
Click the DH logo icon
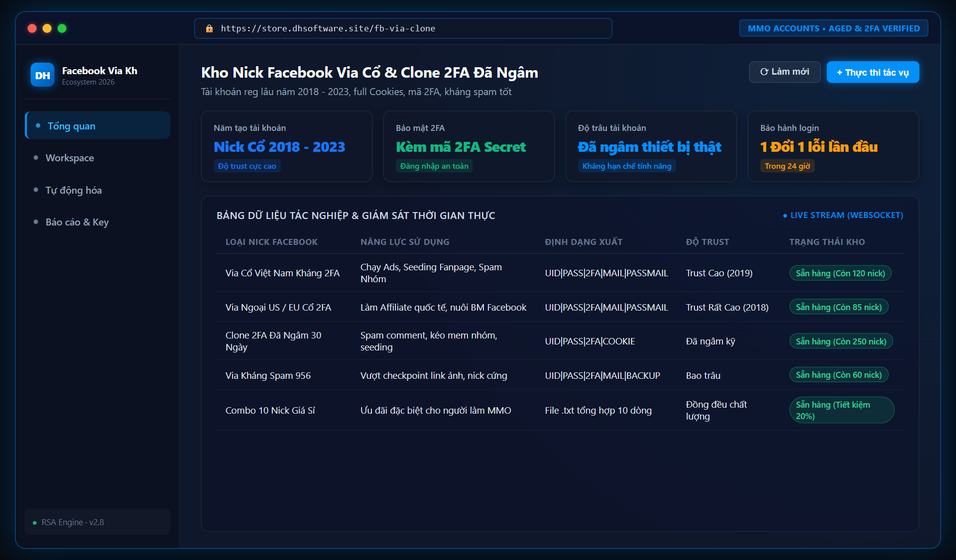click(42, 75)
